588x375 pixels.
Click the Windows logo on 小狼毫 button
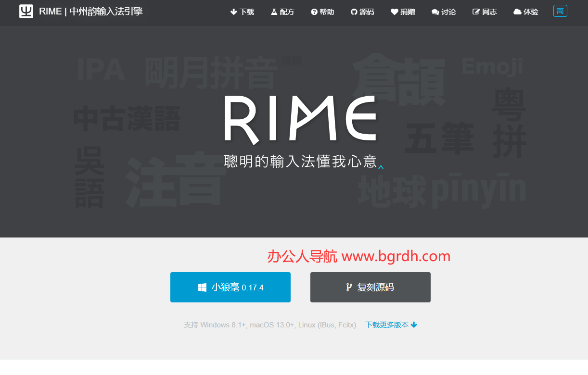coord(202,287)
